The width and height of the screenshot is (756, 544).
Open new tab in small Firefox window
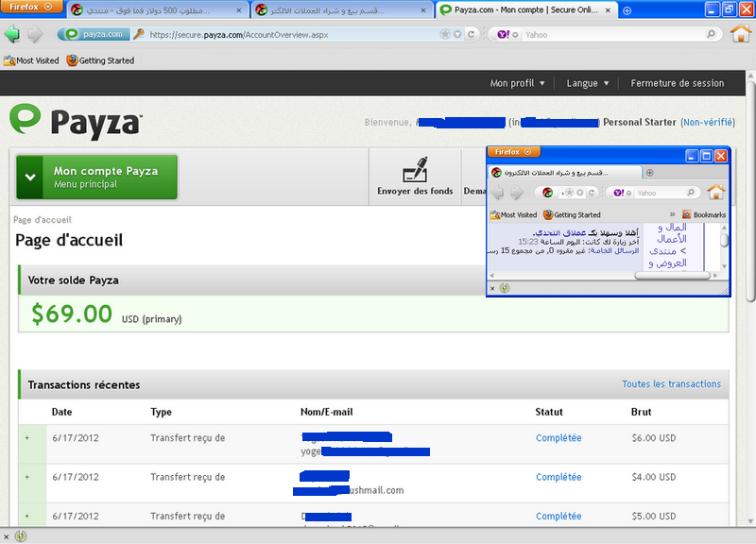pyautogui.click(x=649, y=173)
